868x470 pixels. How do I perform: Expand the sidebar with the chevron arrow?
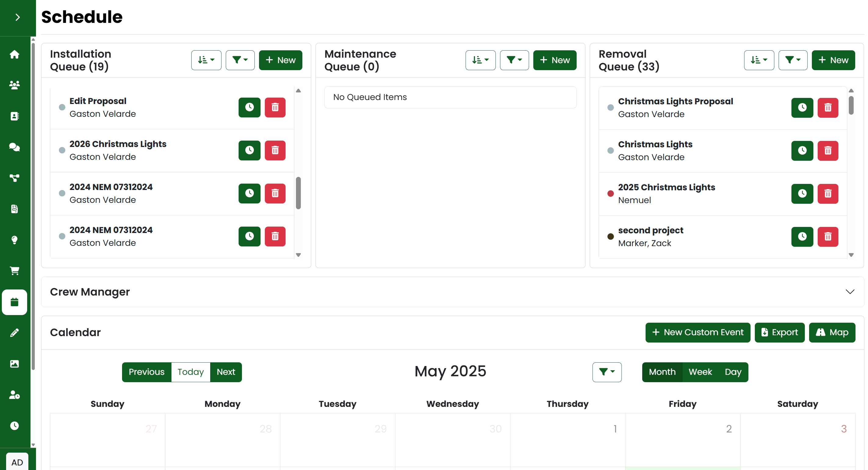point(17,17)
